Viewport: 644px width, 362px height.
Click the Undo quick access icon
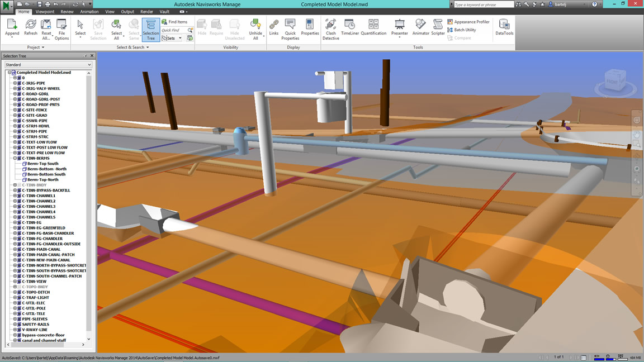55,4
